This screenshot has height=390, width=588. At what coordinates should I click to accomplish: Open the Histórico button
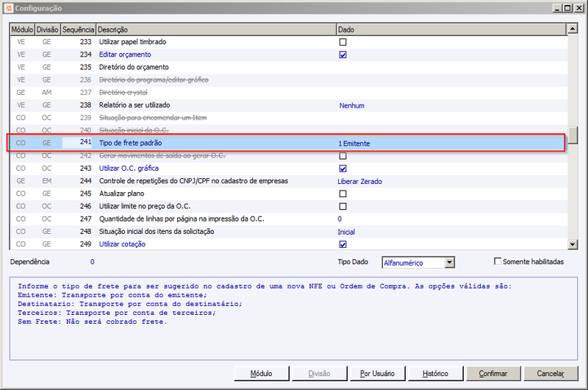[x=435, y=374]
